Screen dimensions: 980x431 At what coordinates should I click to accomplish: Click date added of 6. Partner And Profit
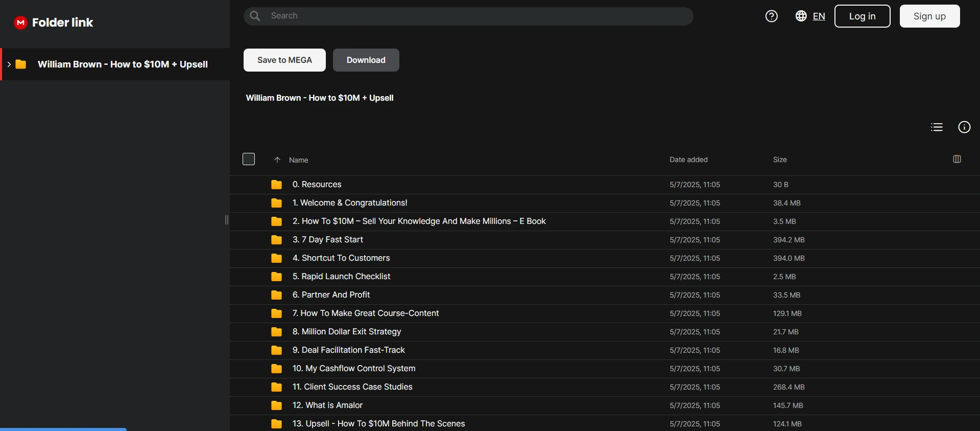[x=695, y=295]
